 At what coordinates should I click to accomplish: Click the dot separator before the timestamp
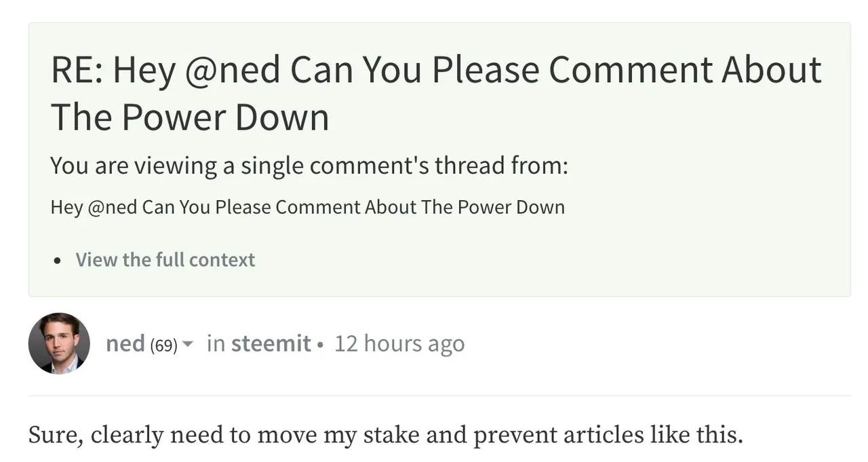[x=320, y=345]
